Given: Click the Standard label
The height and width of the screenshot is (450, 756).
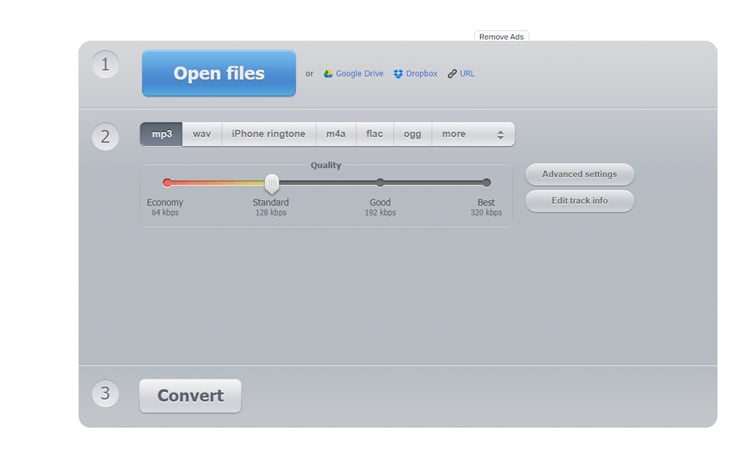Looking at the screenshot, I should click(x=270, y=203).
